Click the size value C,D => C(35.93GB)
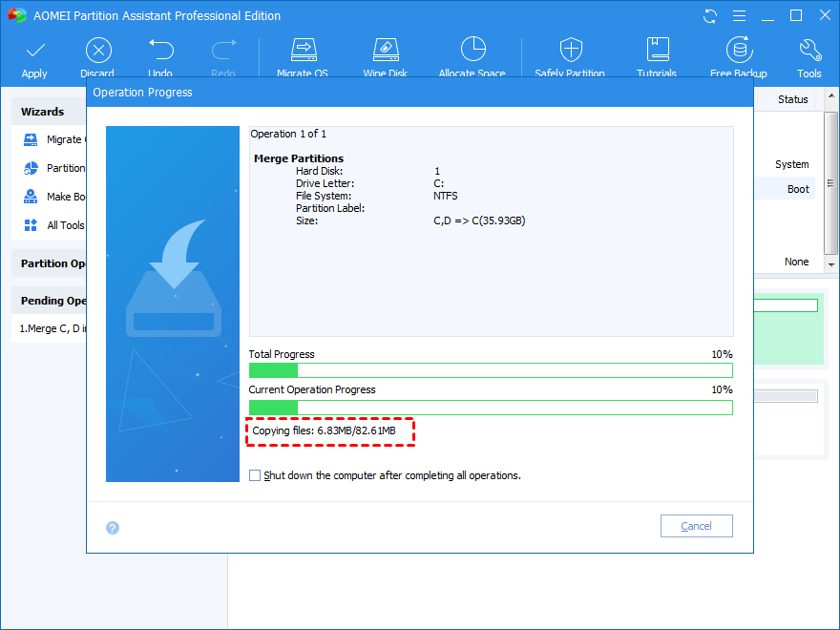This screenshot has width=840, height=630. coord(479,220)
